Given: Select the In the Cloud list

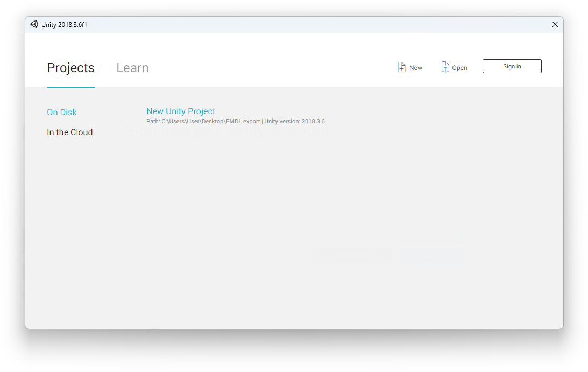Looking at the screenshot, I should tap(70, 132).
